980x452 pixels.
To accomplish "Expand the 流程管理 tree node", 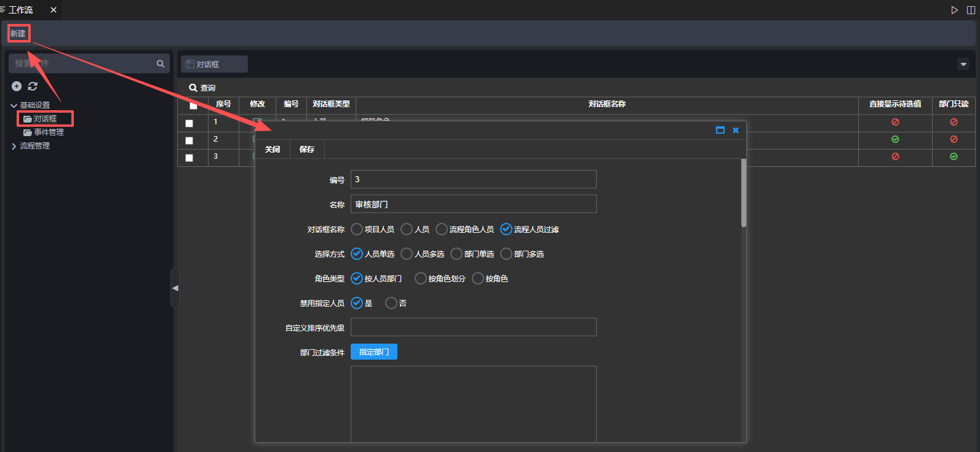I will coord(14,146).
